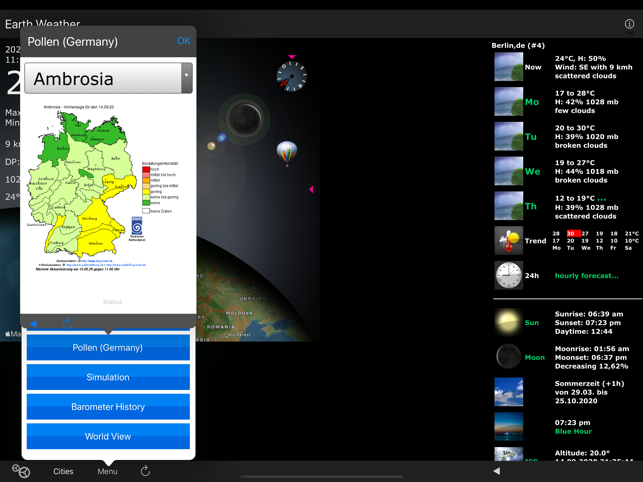Click the '24°C, H: 50%' current conditions text
The width and height of the screenshot is (643, 482).
pos(580,58)
